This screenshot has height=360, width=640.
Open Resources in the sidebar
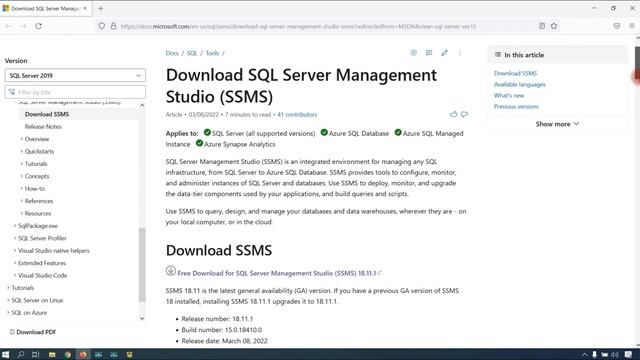(38, 213)
